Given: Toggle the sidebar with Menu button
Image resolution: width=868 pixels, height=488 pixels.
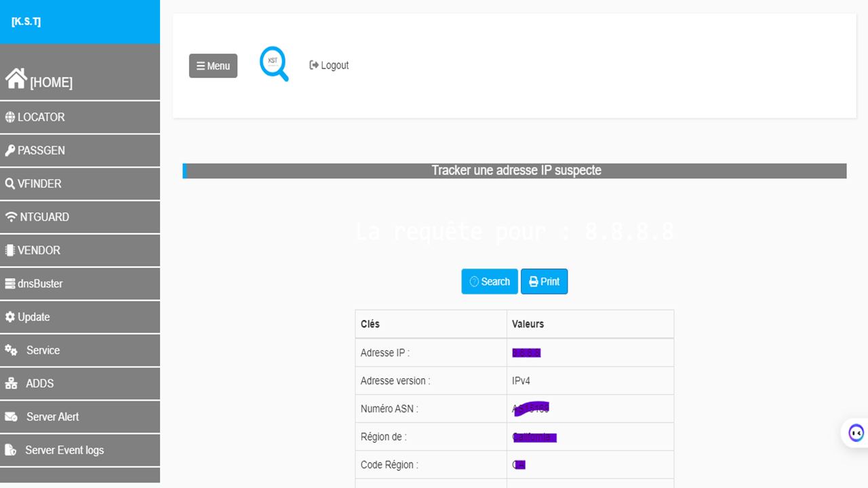Looking at the screenshot, I should (x=213, y=66).
